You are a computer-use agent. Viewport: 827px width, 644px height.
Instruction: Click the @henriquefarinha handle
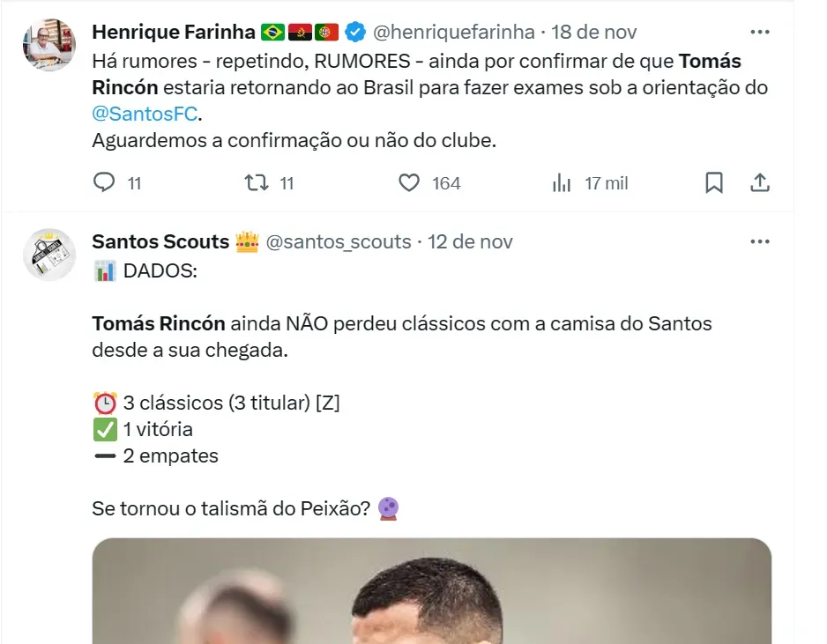click(454, 33)
